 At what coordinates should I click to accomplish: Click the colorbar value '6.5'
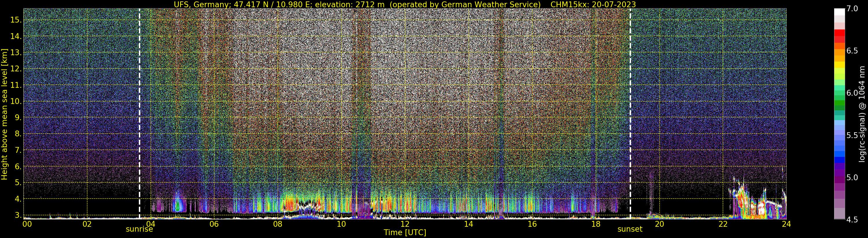pyautogui.click(x=852, y=51)
